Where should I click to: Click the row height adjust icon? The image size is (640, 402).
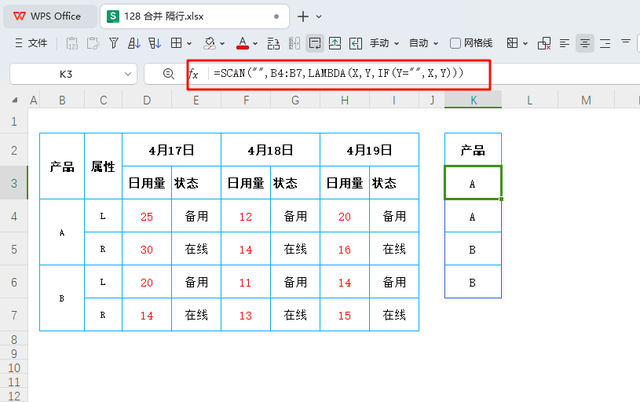click(273, 43)
